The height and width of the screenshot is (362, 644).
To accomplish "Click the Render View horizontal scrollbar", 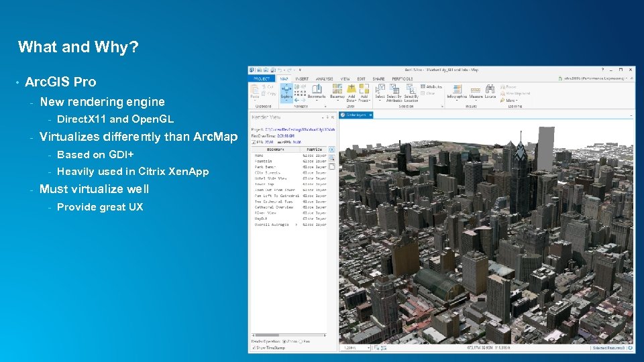I will click(x=289, y=335).
